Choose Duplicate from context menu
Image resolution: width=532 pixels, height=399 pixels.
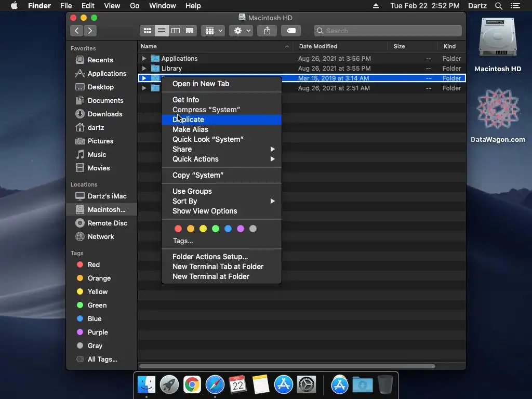[221, 119]
